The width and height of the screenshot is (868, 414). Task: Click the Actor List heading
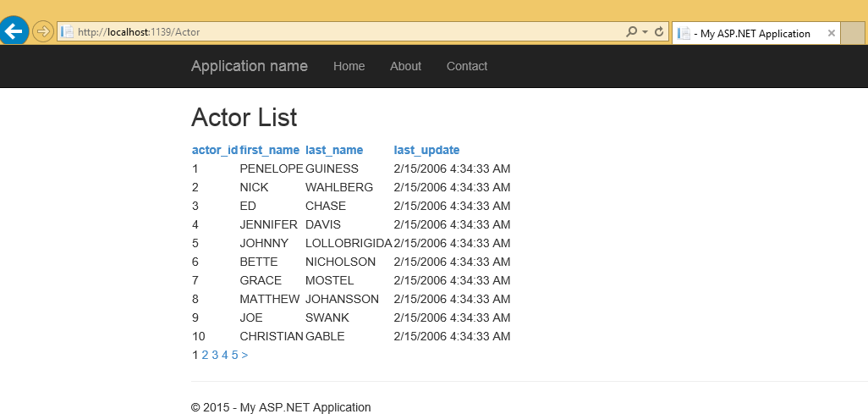(x=244, y=118)
